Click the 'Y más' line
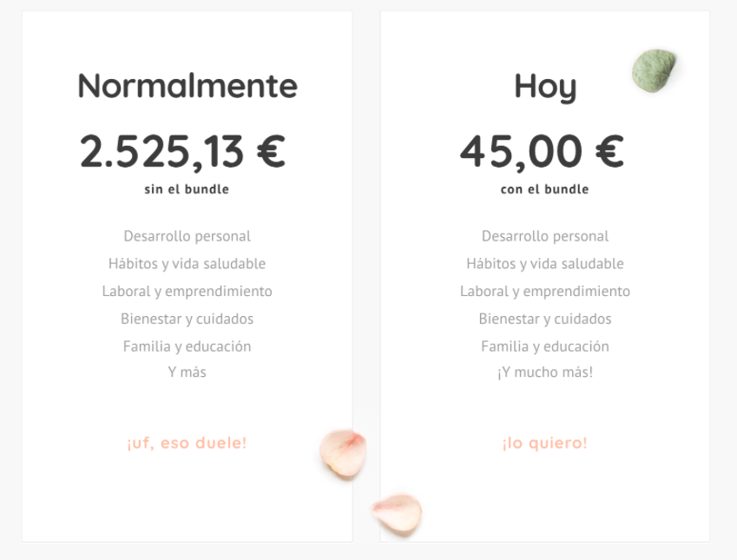 (x=187, y=372)
